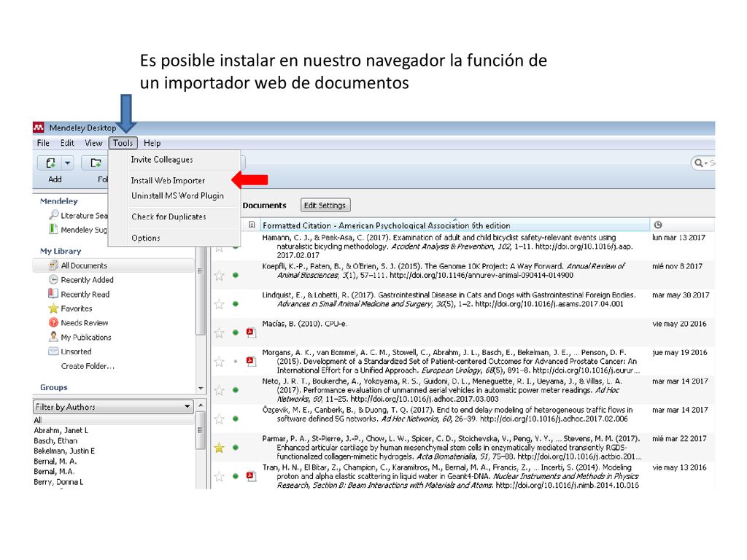This screenshot has height=560, width=747.
Task: Star the Özçevik 5G networks entry
Action: 219,419
